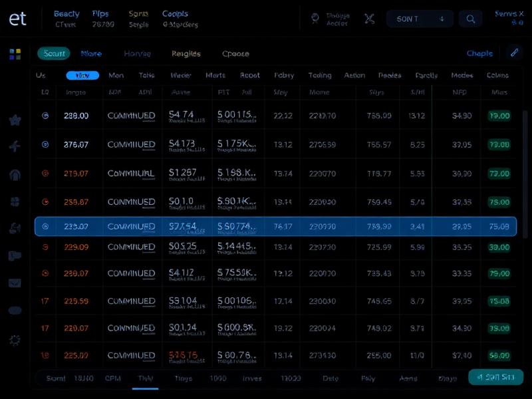This screenshot has width=532, height=399.
Task: Choose the "Action" filter in the filter row
Action: coord(354,75)
